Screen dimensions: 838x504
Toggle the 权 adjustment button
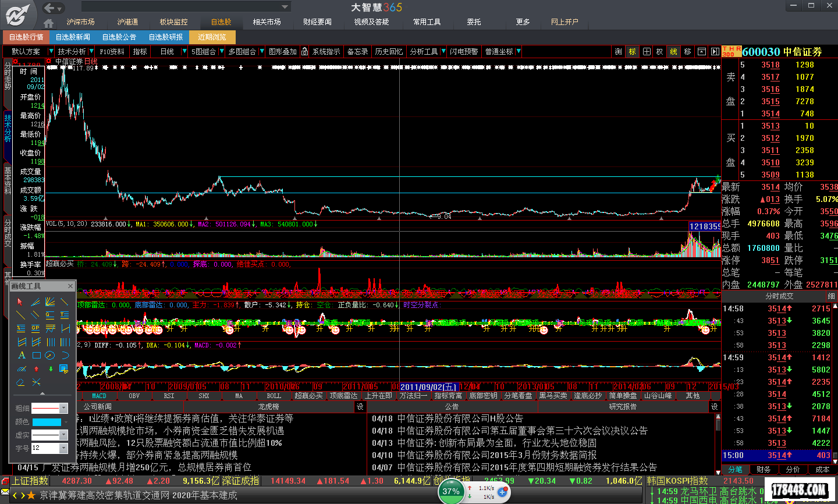pos(659,52)
